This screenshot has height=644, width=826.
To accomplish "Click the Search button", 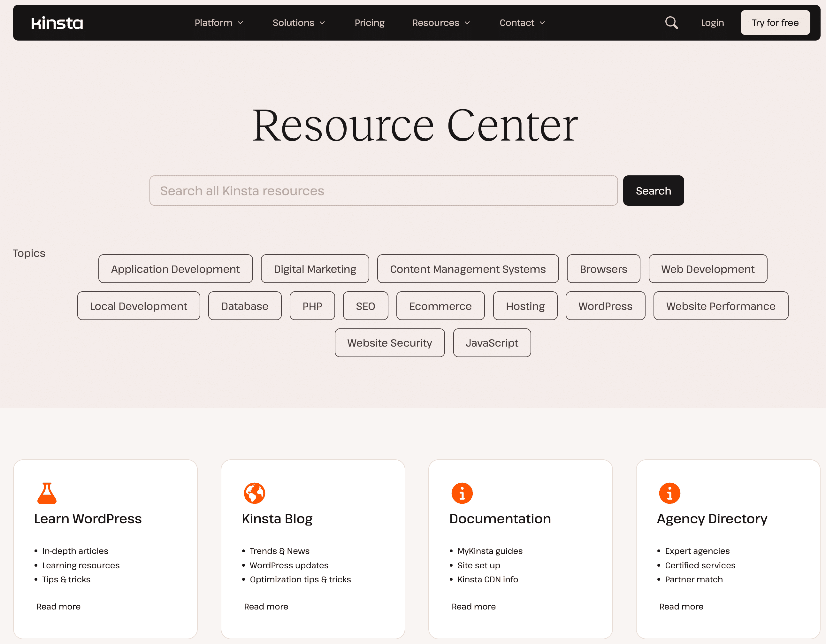I will [x=653, y=191].
